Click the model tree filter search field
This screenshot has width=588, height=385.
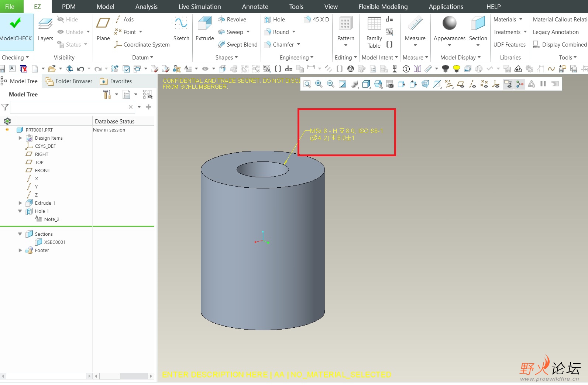[69, 107]
